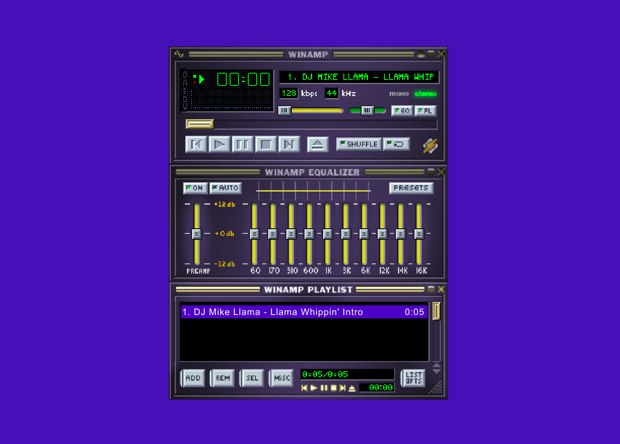Click the song position seek bar handle
The width and height of the screenshot is (620, 444).
200,124
